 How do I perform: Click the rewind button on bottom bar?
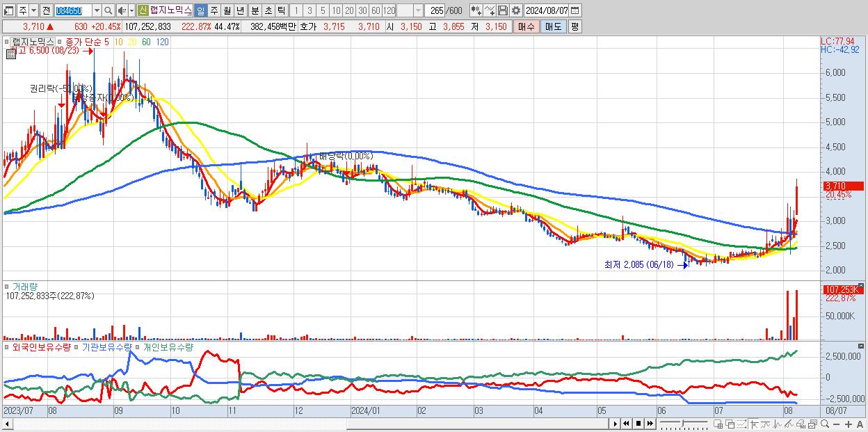pos(626,424)
